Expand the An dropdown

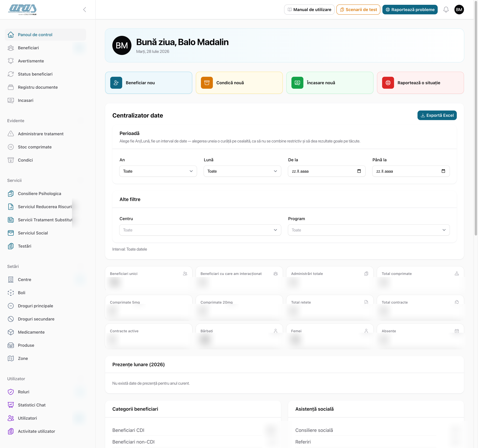tap(158, 171)
